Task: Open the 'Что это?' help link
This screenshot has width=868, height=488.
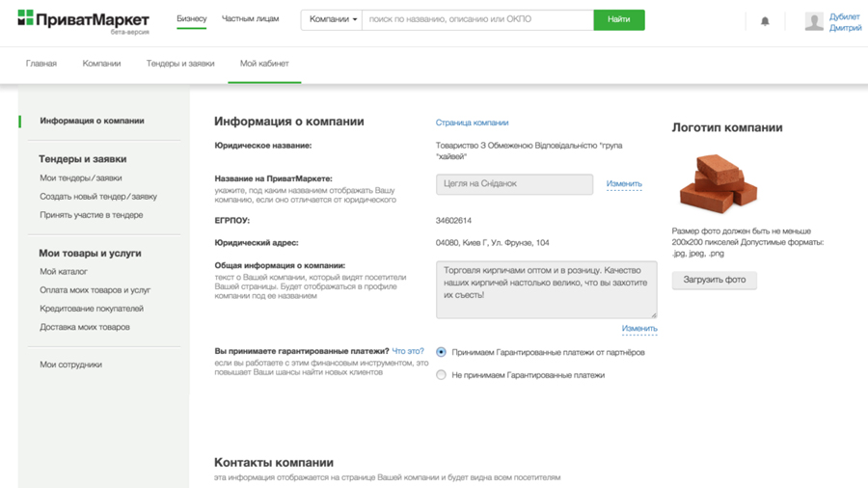Action: point(408,351)
